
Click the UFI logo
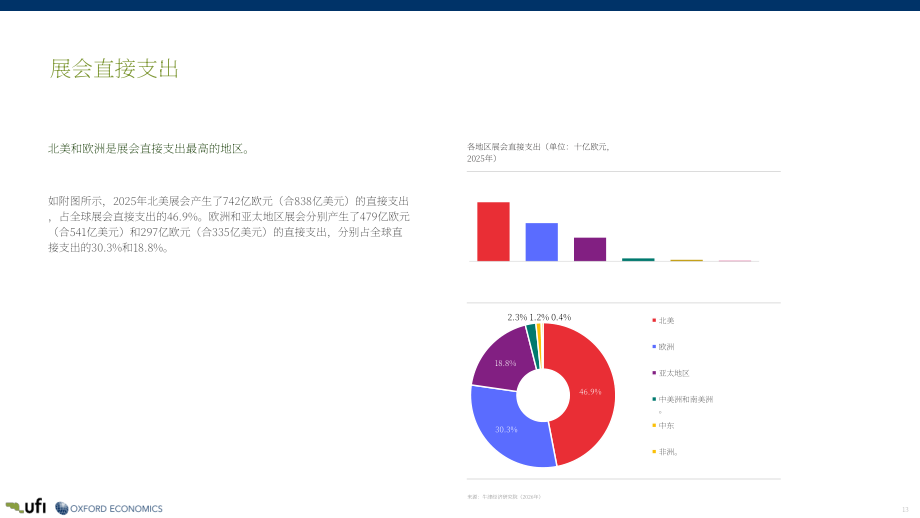[x=26, y=506]
